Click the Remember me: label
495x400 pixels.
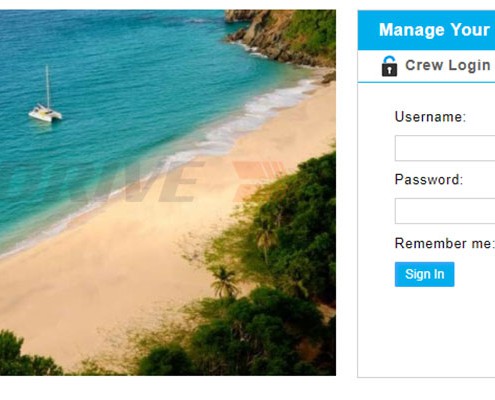pyautogui.click(x=444, y=243)
